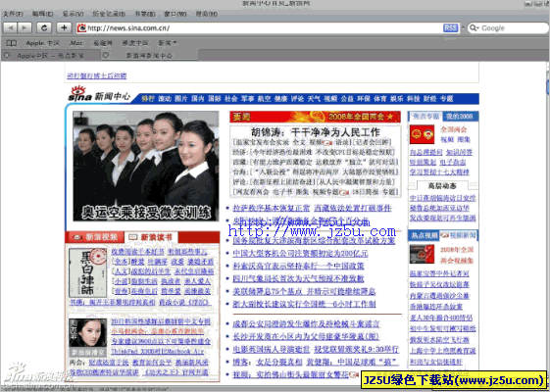550x392 pixels.
Task: Click the 黑白律師 book cover
Action: click(87, 272)
